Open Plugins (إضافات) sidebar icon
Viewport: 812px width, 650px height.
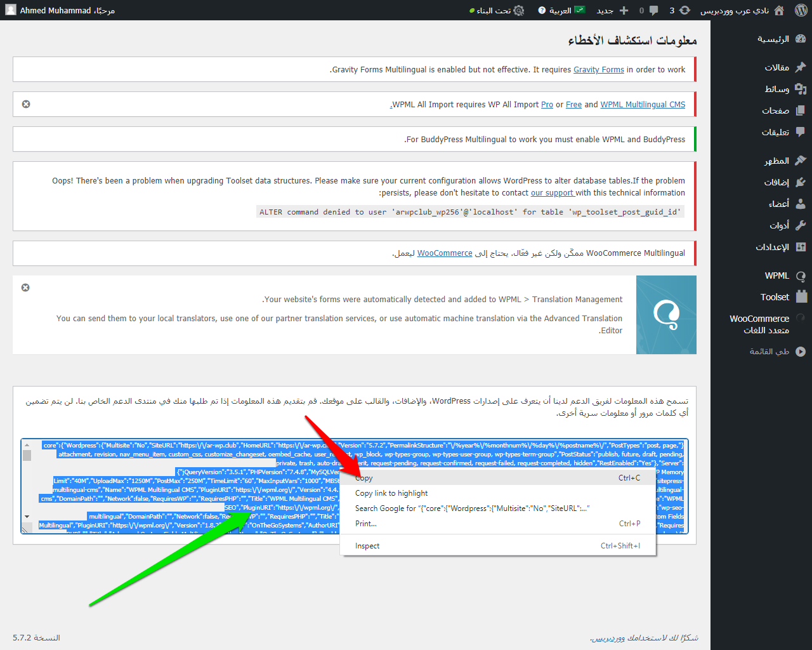pos(801,182)
